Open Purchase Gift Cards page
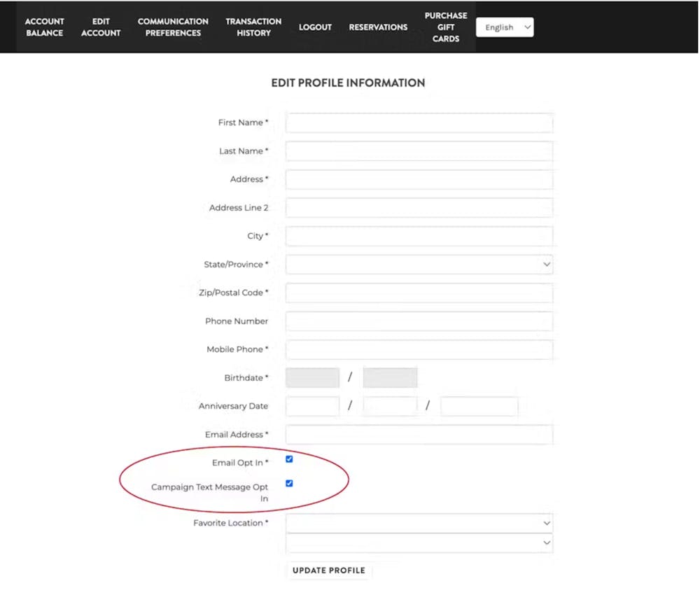The height and width of the screenshot is (602, 700). click(x=446, y=27)
